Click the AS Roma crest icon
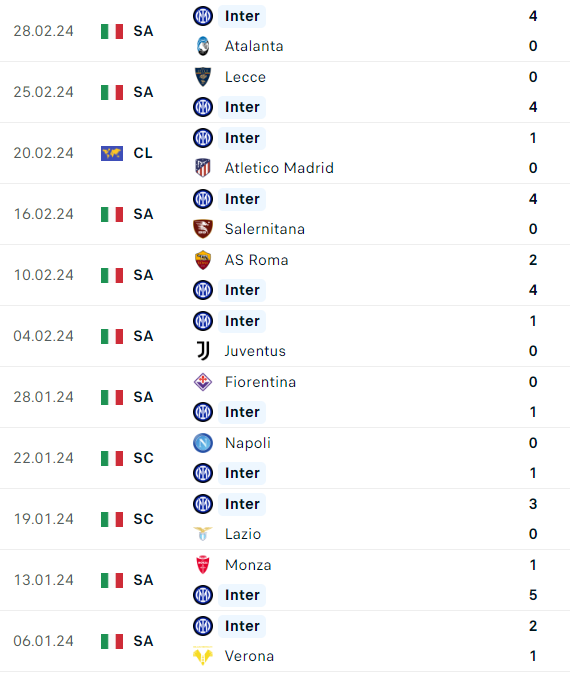 (203, 260)
